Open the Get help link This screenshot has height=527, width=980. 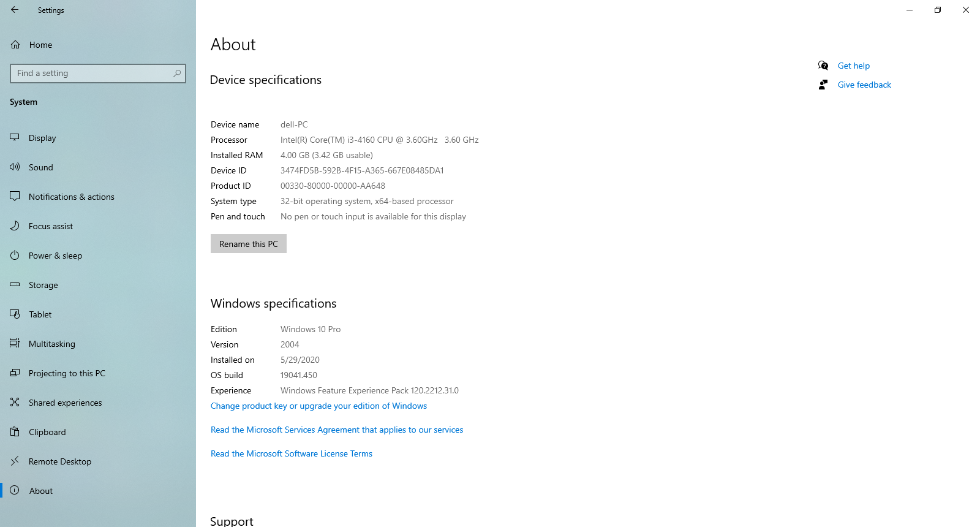click(853, 66)
